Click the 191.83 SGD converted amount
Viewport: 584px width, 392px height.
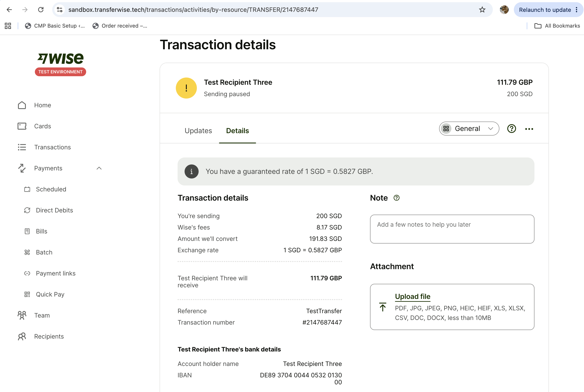coord(325,239)
